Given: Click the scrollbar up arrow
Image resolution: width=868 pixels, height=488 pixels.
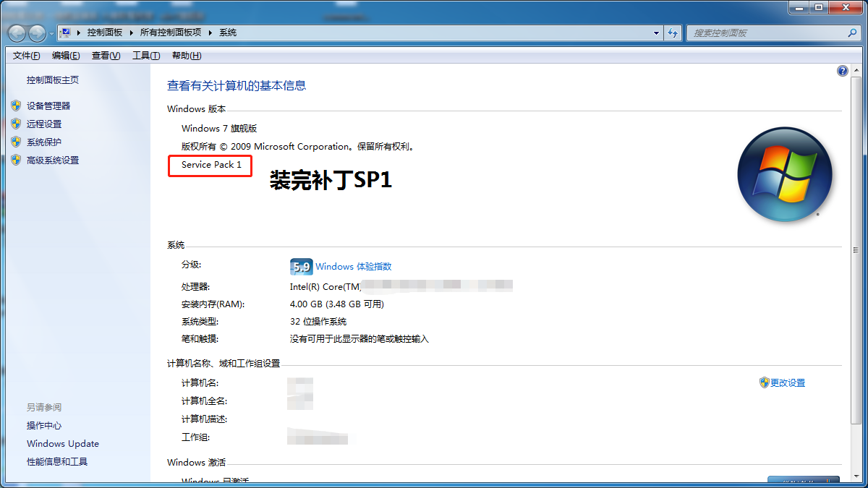Looking at the screenshot, I should coord(856,70).
